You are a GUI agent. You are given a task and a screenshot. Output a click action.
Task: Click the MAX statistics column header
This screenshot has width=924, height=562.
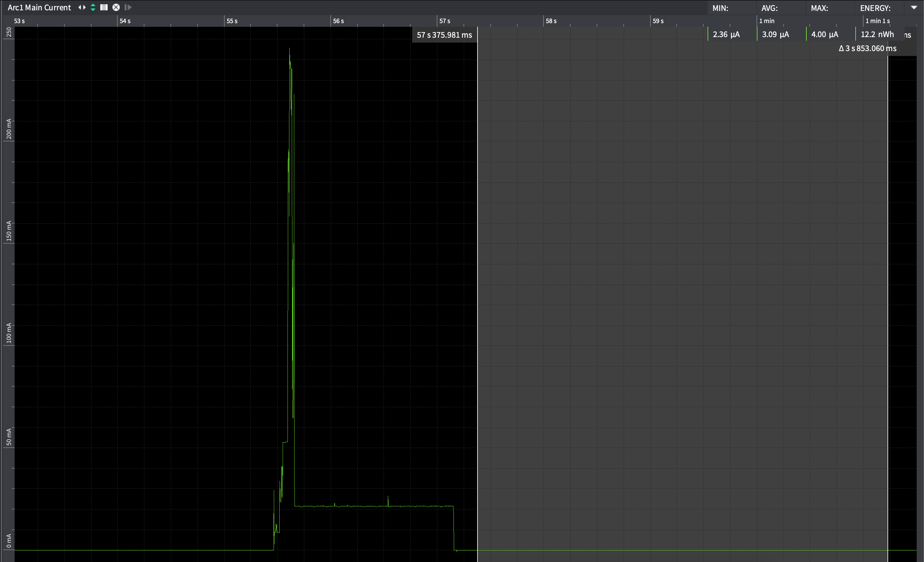819,8
